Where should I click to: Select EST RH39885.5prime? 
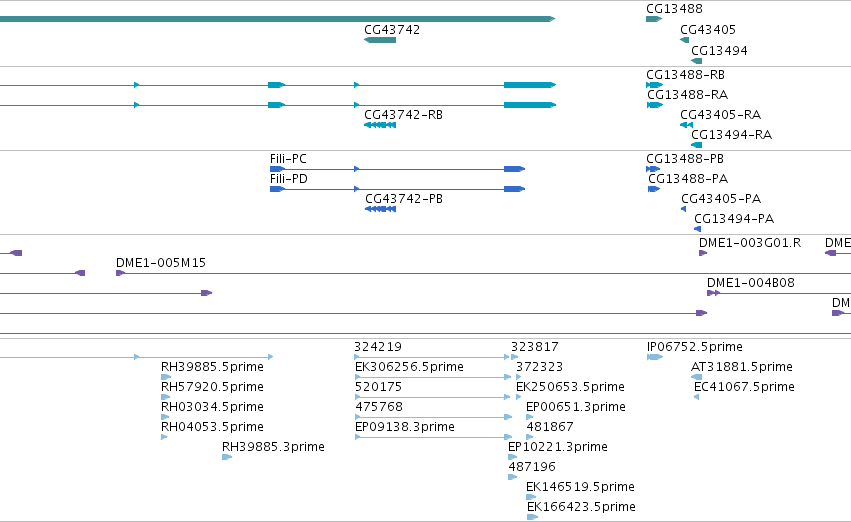(212, 367)
